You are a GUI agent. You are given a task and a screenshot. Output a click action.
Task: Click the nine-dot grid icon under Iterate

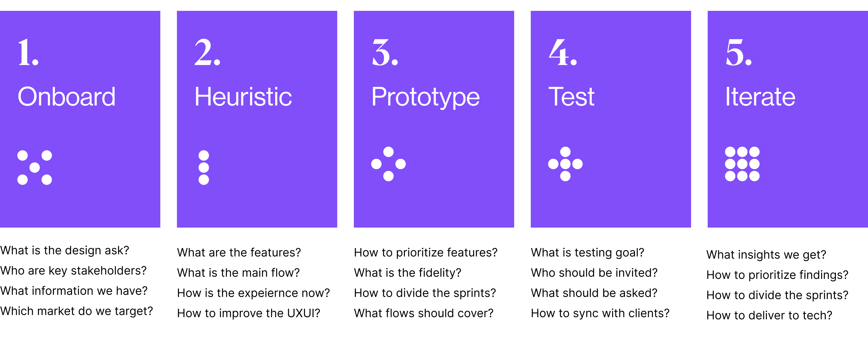pyautogui.click(x=742, y=164)
